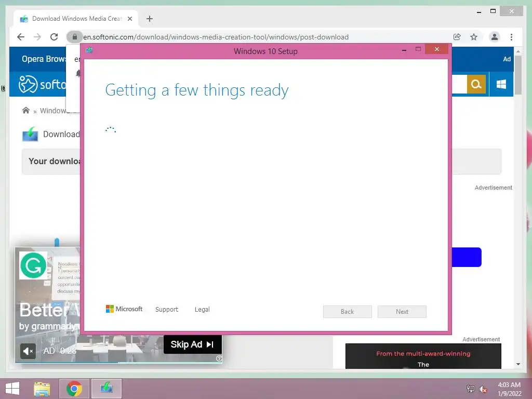Go to Softonic home breadcrumb icon
The image size is (532, 399).
[26, 110]
